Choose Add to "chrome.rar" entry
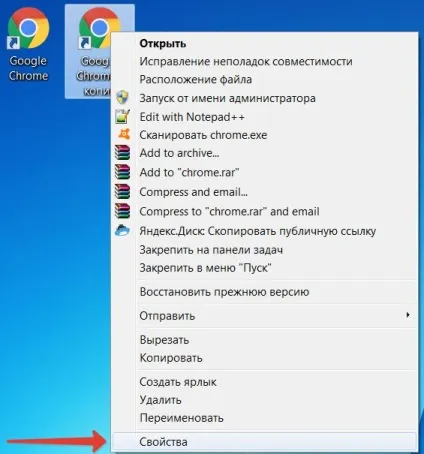Image resolution: width=424 pixels, height=454 pixels. [x=265, y=173]
